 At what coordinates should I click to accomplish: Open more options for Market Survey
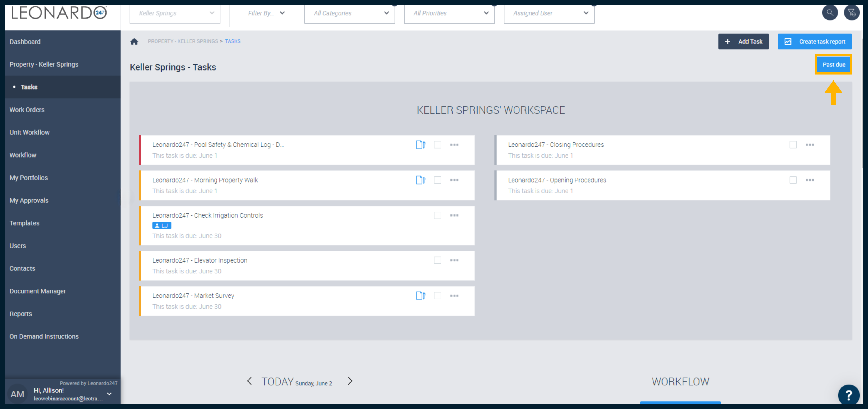pyautogui.click(x=454, y=295)
